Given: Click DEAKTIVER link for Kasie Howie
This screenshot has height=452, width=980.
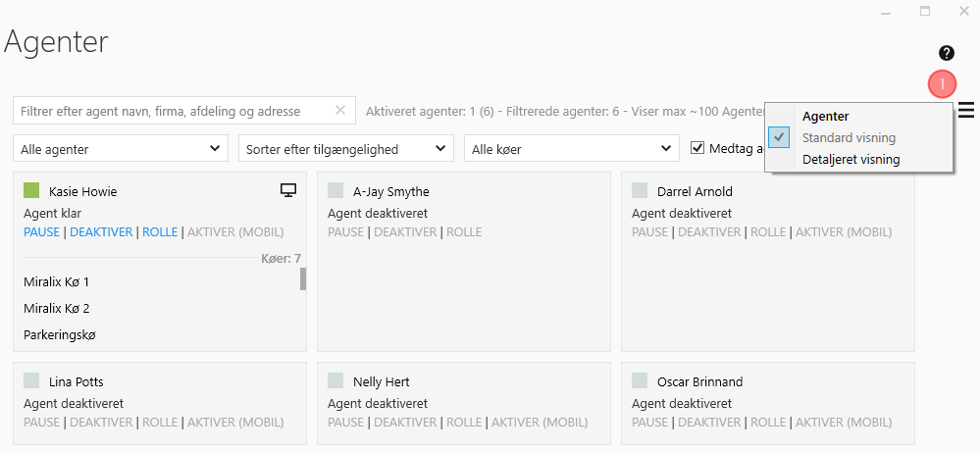Looking at the screenshot, I should point(102,232).
